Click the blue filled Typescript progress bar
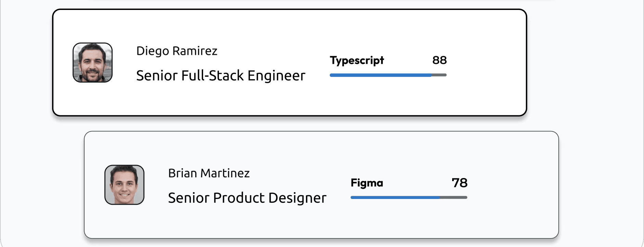 pyautogui.click(x=380, y=75)
